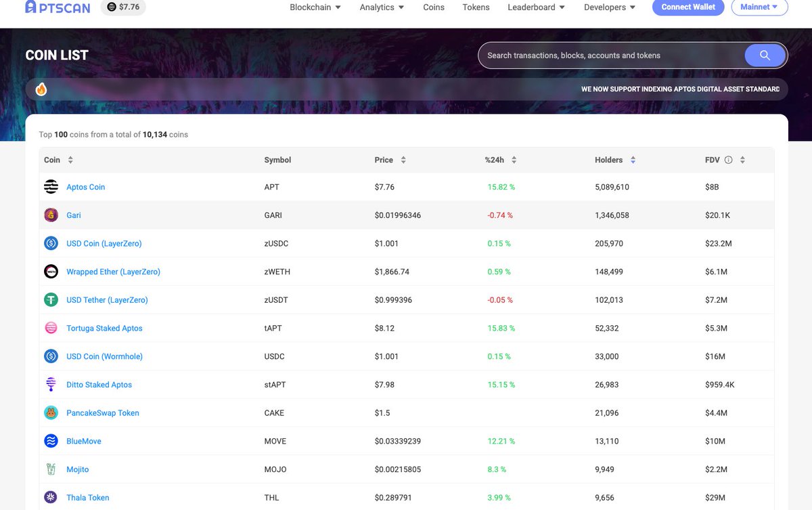812x510 pixels.
Task: Open the Wrapped Ether (LayerZero) link
Action: tap(113, 272)
